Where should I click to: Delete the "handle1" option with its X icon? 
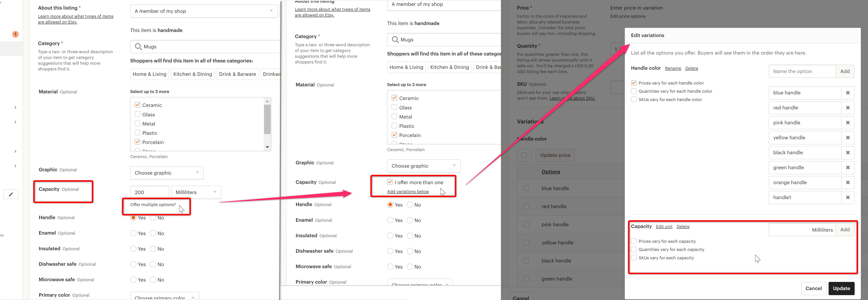pyautogui.click(x=848, y=197)
